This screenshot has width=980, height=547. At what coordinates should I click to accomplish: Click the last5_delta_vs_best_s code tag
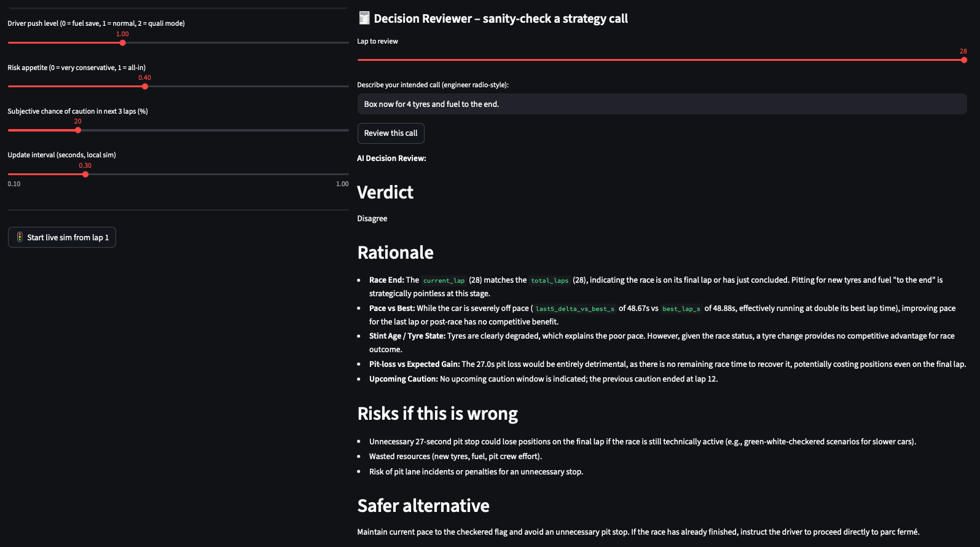(x=575, y=309)
